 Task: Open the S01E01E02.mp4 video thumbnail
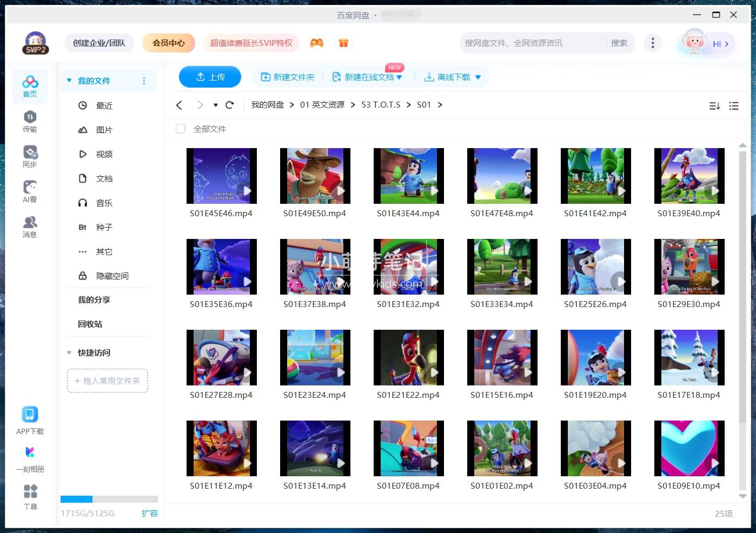pyautogui.click(x=502, y=448)
